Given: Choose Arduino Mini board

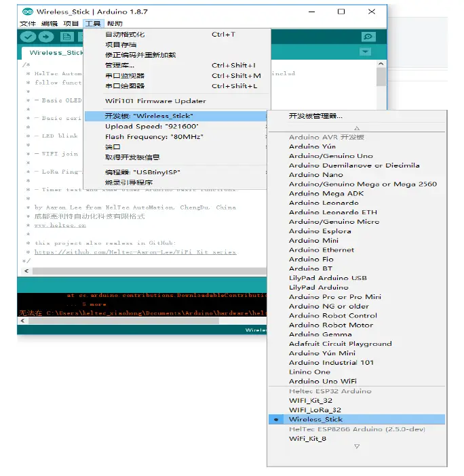Looking at the screenshot, I should click(357, 241).
